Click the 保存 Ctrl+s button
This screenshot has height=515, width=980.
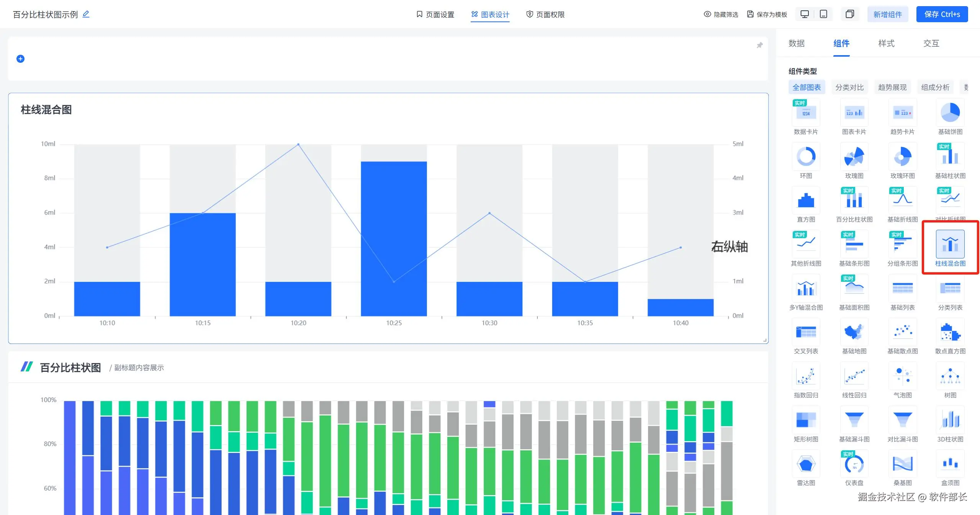942,15
